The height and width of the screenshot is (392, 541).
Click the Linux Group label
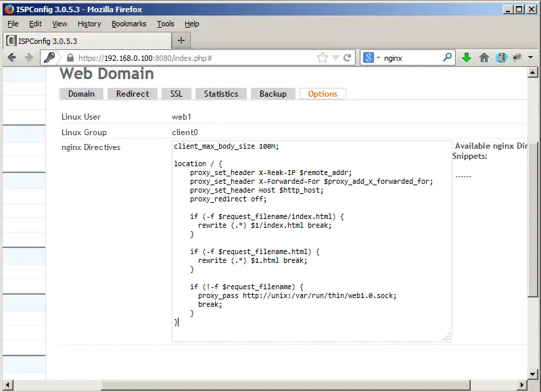(x=84, y=132)
